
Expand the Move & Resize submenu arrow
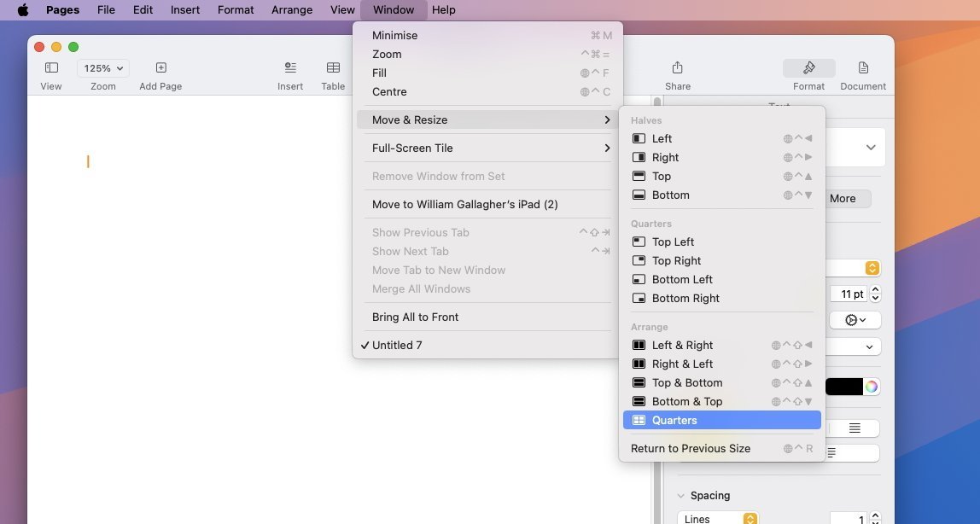coord(607,120)
